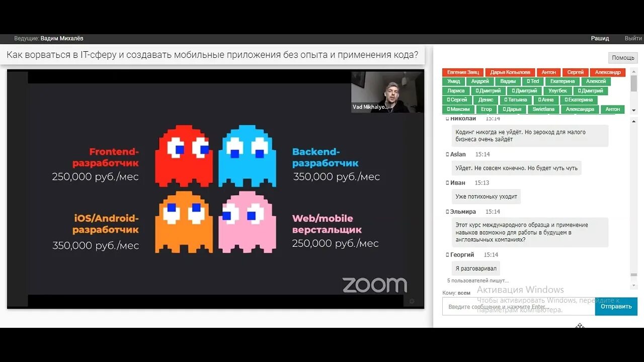
Task: Select participant chip Swietlana
Action: 543,109
